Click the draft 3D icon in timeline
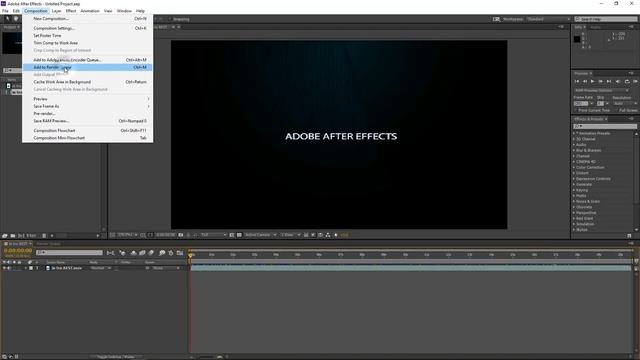The image size is (640, 360). pyautogui.click(x=122, y=253)
